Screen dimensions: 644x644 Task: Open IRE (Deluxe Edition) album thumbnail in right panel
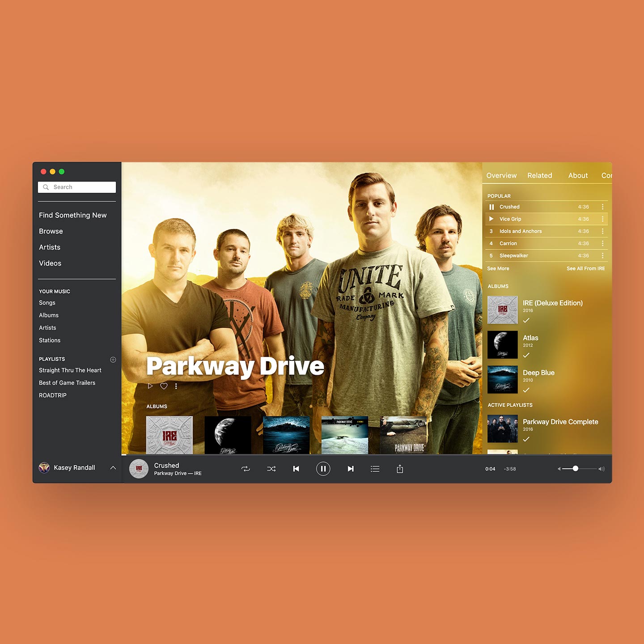503,310
